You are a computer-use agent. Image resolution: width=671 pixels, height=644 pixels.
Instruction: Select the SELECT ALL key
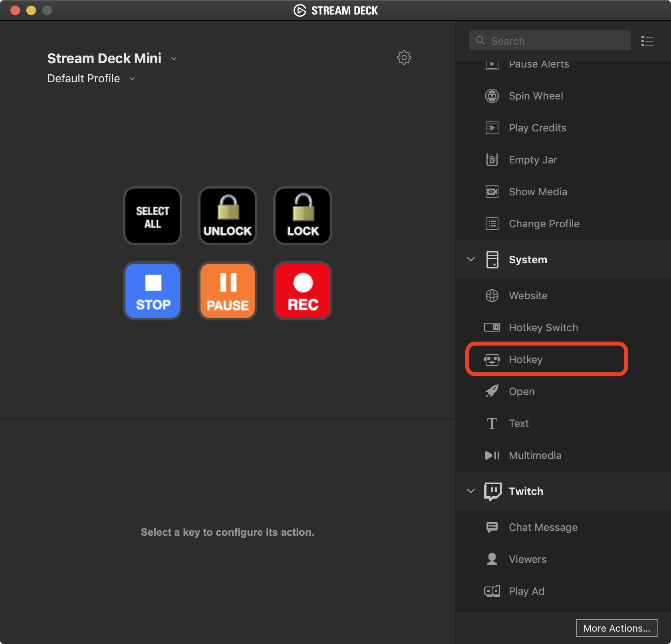tap(153, 216)
